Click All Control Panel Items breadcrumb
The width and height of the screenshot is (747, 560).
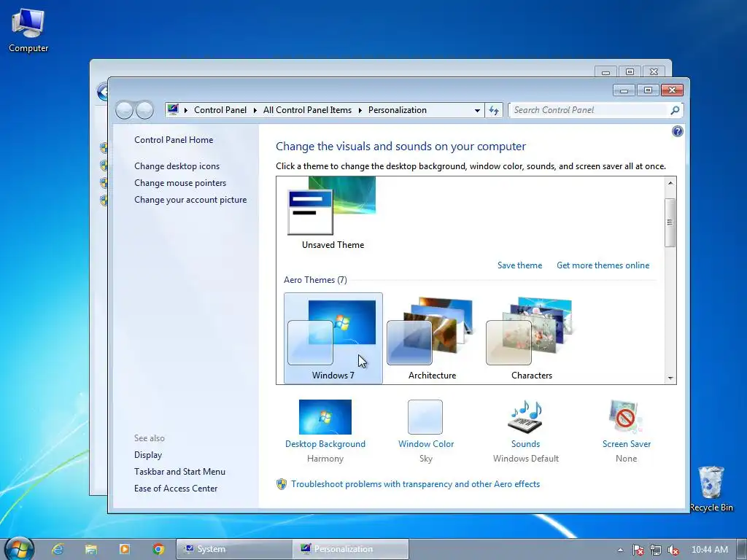(x=307, y=110)
